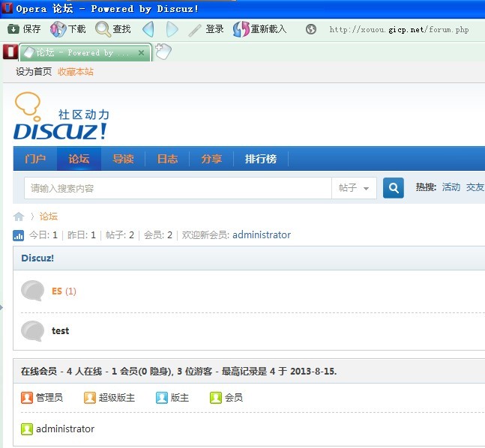Click the Opera icon in title bar

click(7, 7)
